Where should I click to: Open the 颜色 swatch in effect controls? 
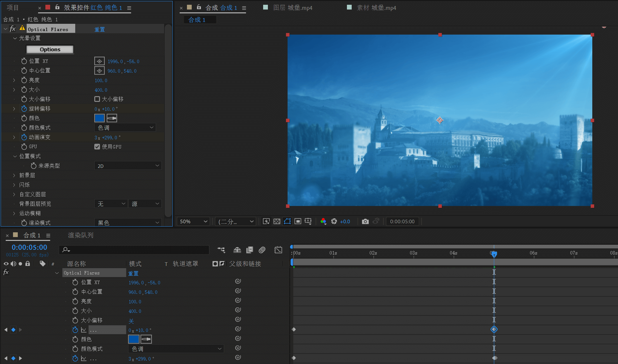(x=99, y=118)
